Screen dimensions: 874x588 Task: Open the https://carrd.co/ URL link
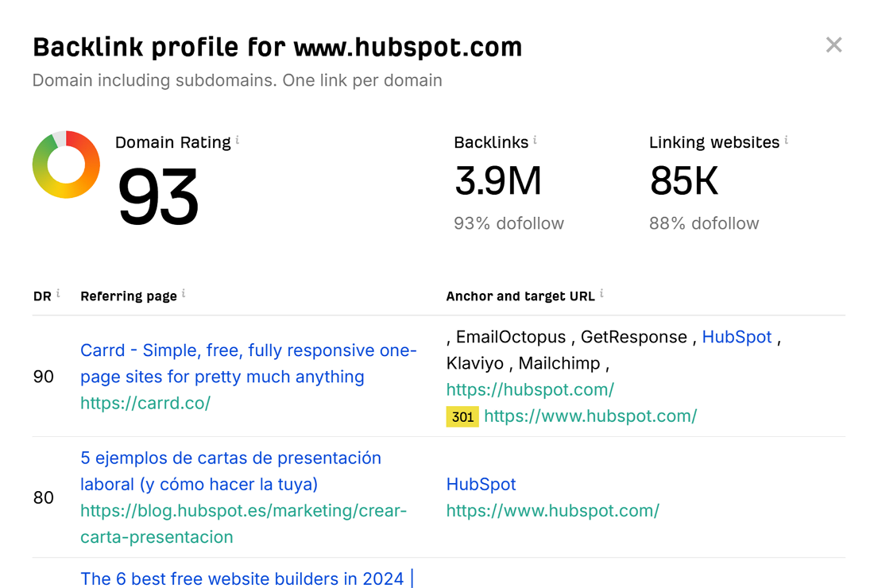tap(145, 403)
